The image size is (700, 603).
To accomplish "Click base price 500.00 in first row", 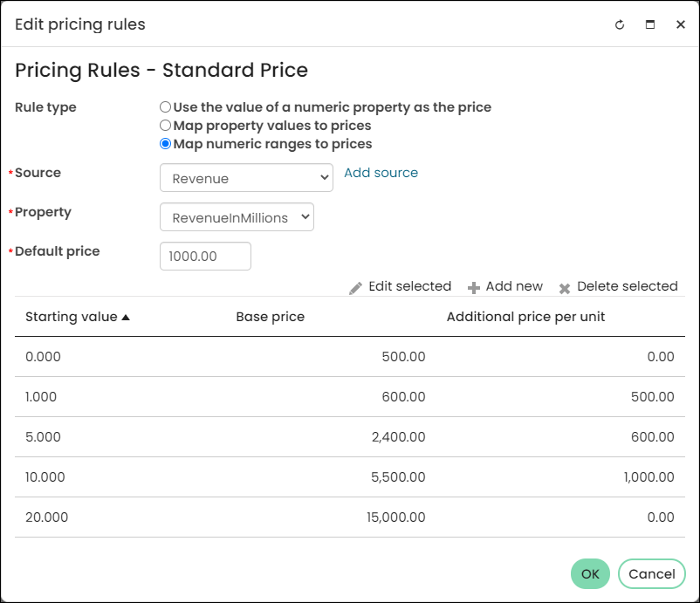I will click(x=403, y=357).
